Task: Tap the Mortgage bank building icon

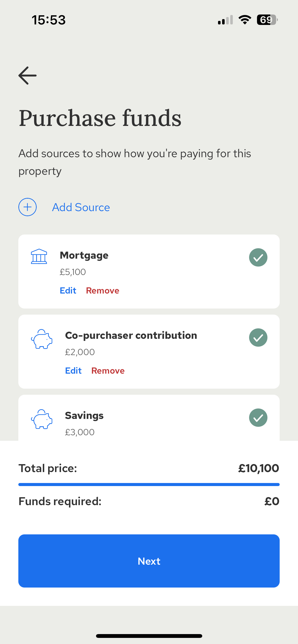Action: point(39,256)
